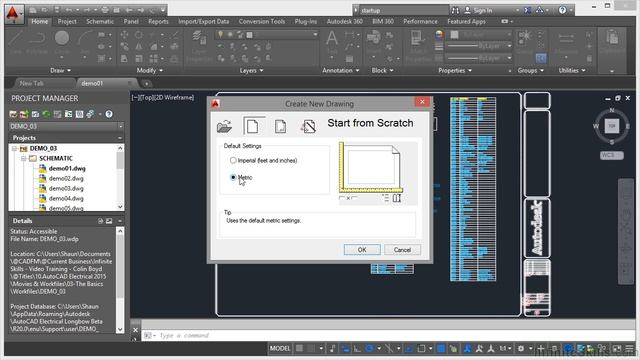Expand the Block panel dropdown
The height and width of the screenshot is (360, 640).
click(x=382, y=71)
